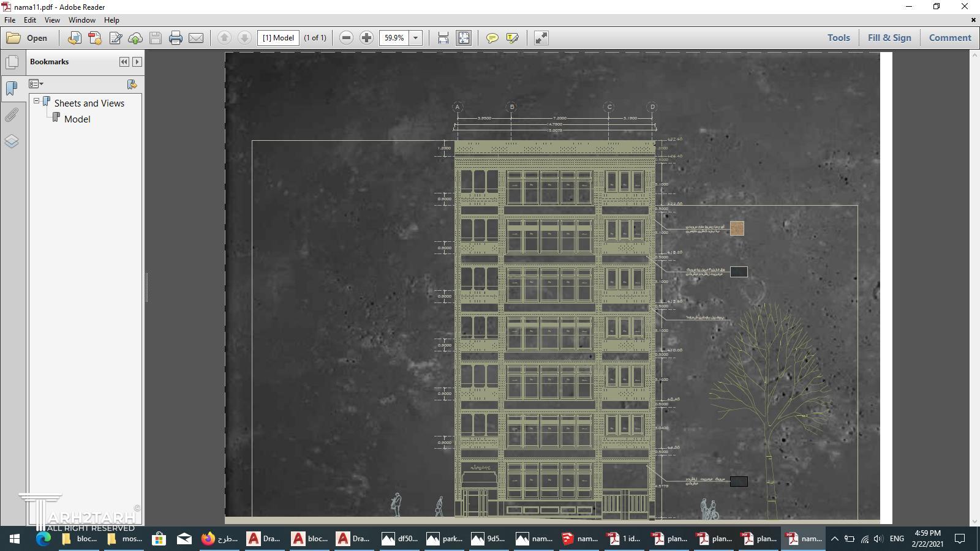Click the Create PDF online icon

point(95,38)
